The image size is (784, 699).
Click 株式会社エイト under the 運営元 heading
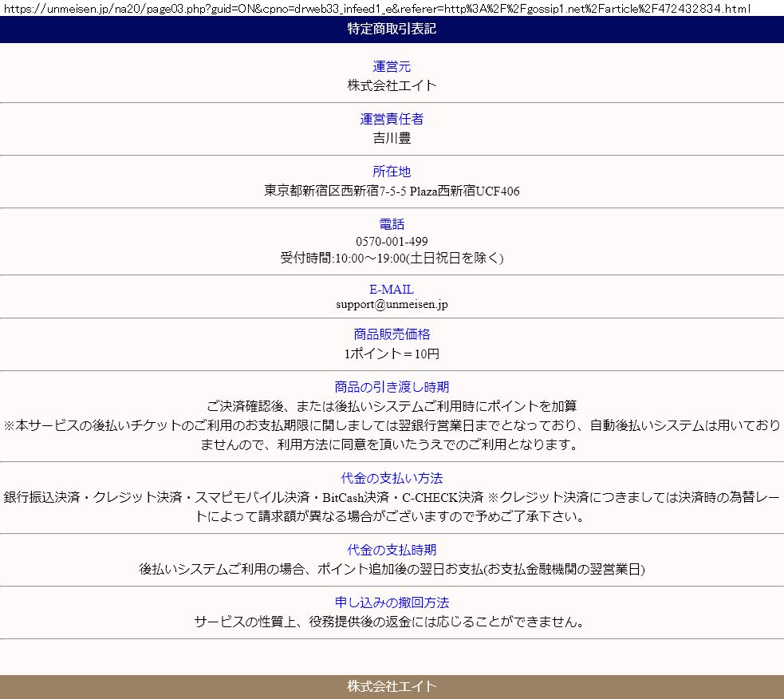(x=392, y=85)
